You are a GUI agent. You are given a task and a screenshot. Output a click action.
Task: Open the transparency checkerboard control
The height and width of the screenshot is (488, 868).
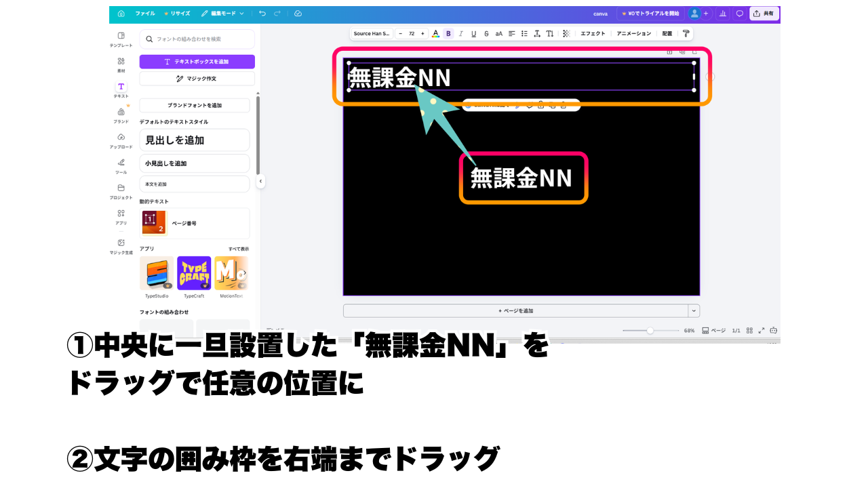[566, 33]
